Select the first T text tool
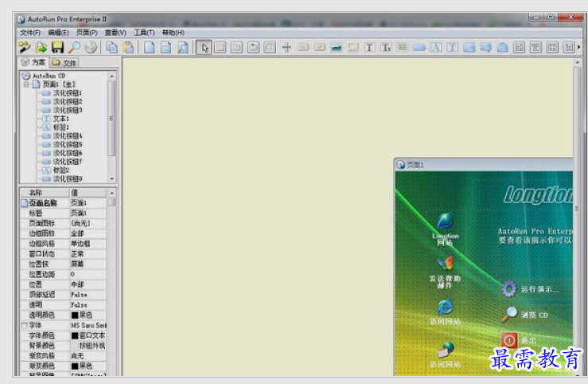The image size is (588, 384). (x=369, y=48)
